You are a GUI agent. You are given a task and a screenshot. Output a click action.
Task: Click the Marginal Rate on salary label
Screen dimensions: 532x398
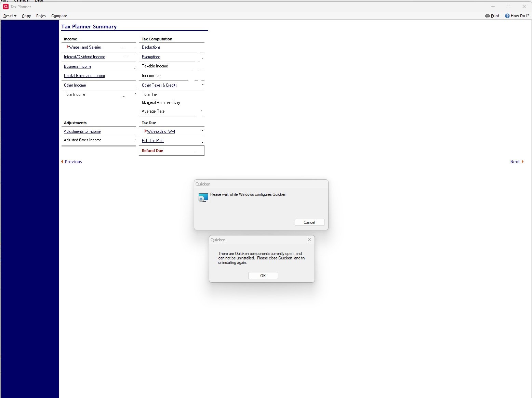(x=161, y=103)
